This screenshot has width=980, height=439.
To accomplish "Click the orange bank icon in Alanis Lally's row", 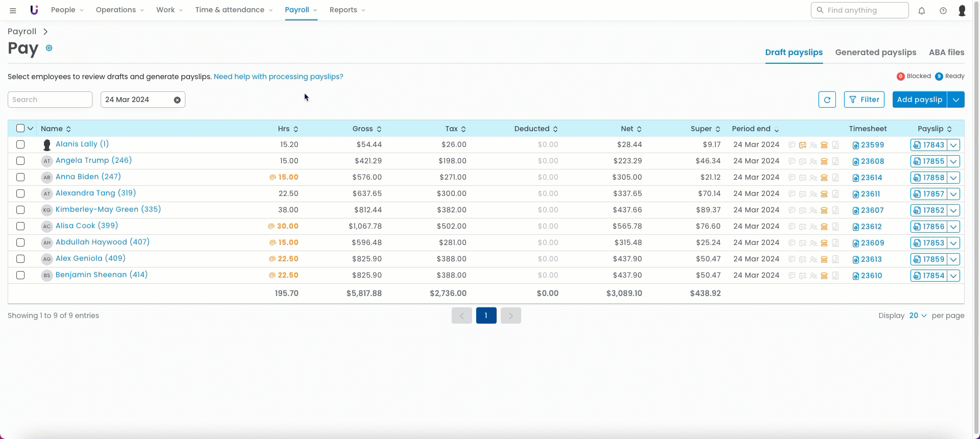I will pos(824,145).
